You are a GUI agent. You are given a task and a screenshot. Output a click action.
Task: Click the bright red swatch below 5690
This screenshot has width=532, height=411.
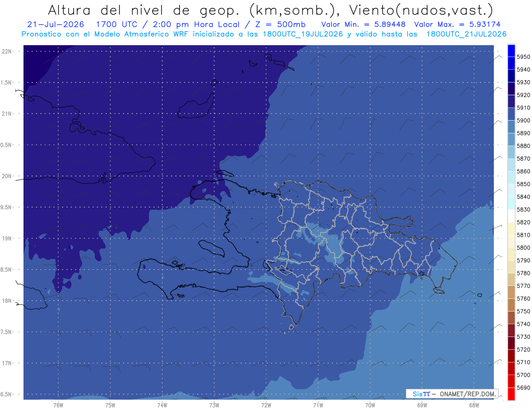pos(511,394)
